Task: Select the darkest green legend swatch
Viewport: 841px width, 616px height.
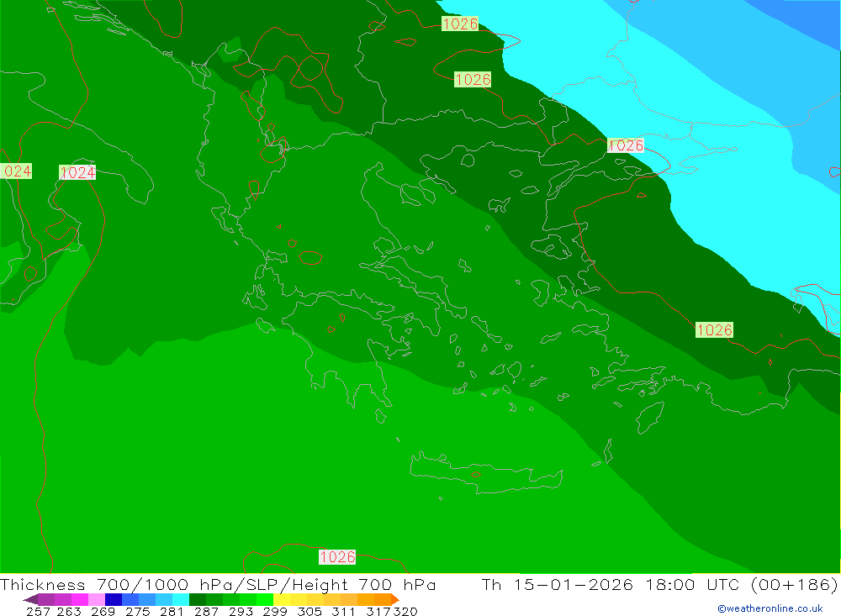Action: tap(198, 599)
